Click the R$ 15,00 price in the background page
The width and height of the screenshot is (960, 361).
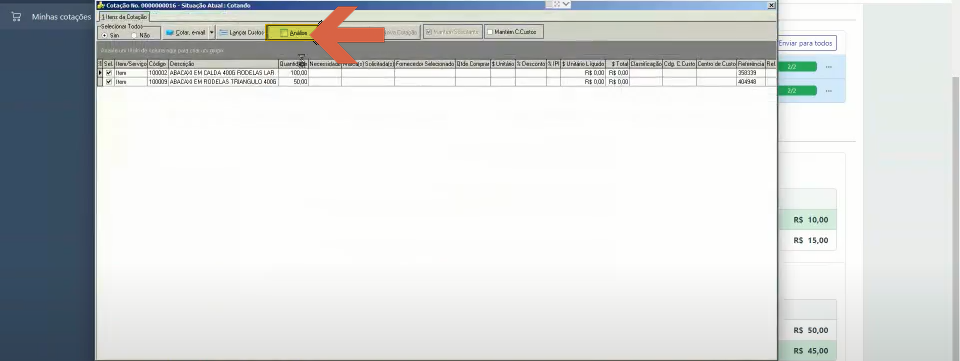coord(811,240)
